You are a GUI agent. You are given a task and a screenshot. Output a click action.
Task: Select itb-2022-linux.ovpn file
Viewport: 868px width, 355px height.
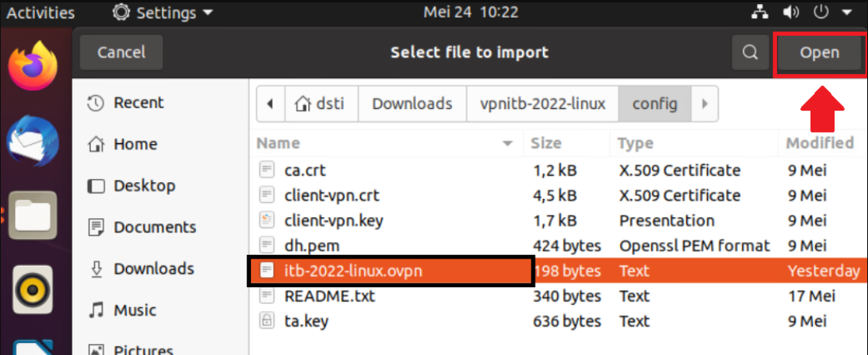353,271
